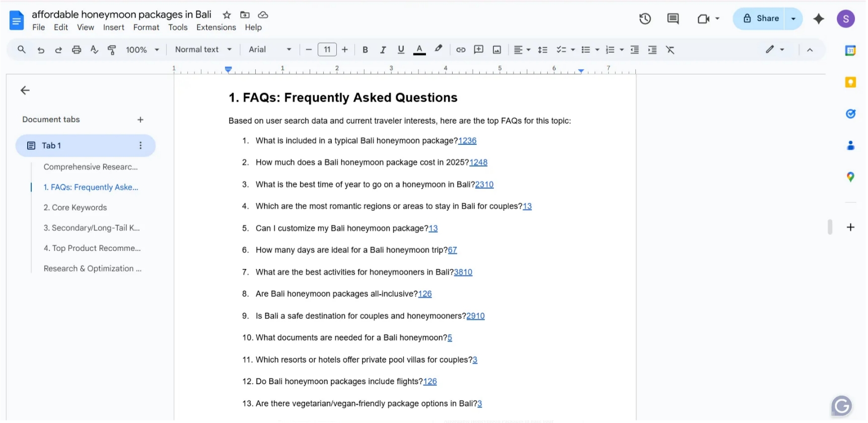The width and height of the screenshot is (868, 423).
Task: Open the Edit menu
Action: [61, 27]
